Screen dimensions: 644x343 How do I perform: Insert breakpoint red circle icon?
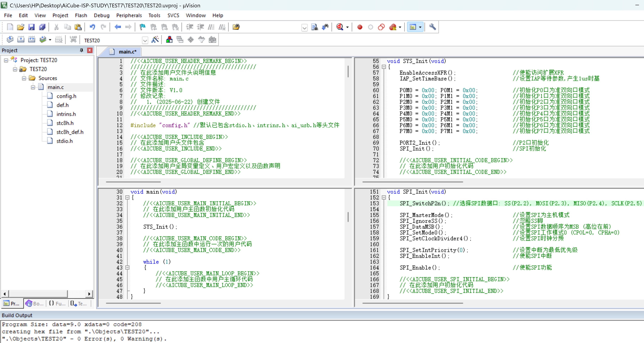click(360, 27)
